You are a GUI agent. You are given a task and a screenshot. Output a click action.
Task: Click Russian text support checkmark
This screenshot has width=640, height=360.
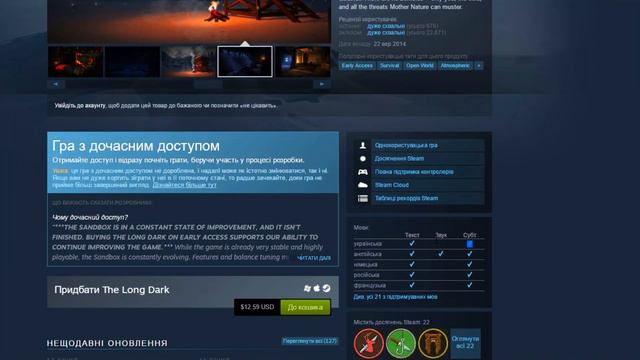coord(412,275)
